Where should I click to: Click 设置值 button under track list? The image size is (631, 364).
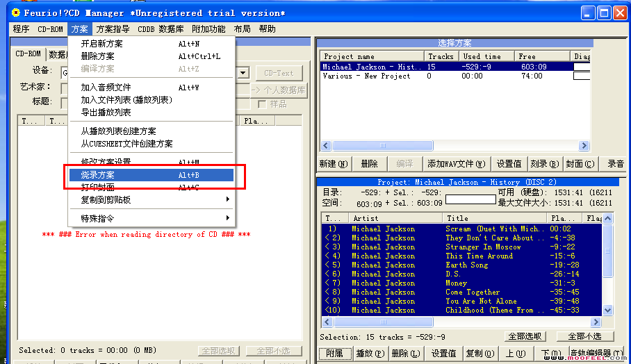[x=443, y=354]
